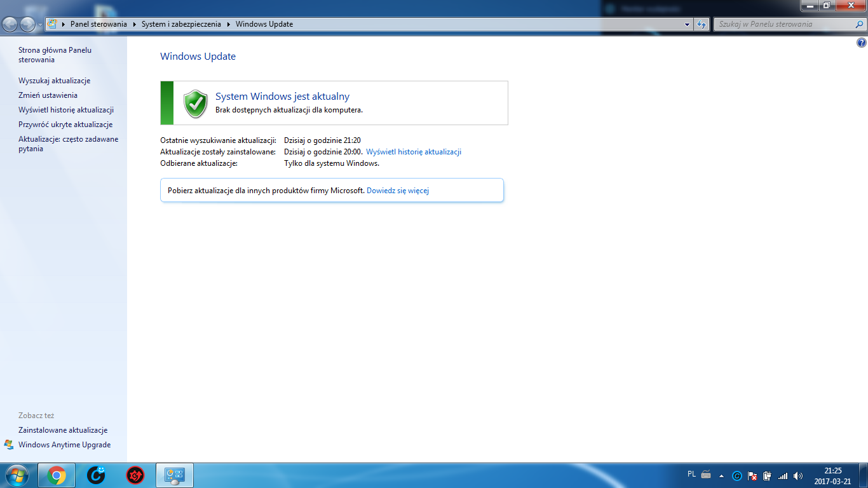Viewport: 868px width, 488px height.
Task: Click Wyszukaj aktualizacje link
Action: tap(55, 81)
